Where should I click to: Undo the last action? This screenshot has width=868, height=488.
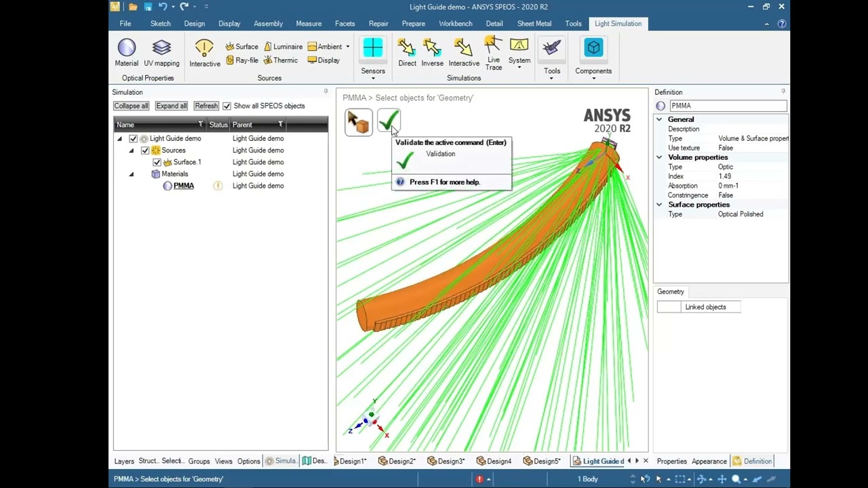pos(163,7)
